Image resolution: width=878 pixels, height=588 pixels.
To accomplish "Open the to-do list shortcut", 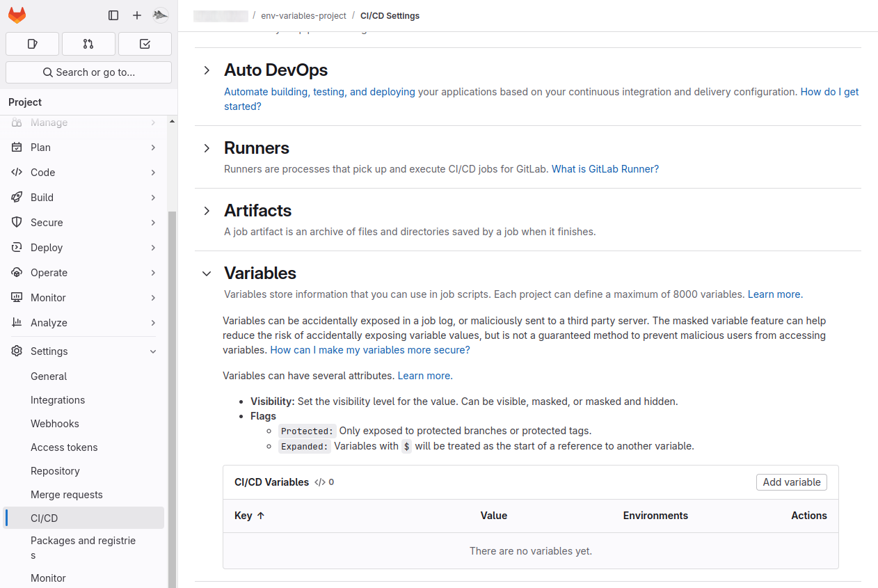I will point(145,44).
